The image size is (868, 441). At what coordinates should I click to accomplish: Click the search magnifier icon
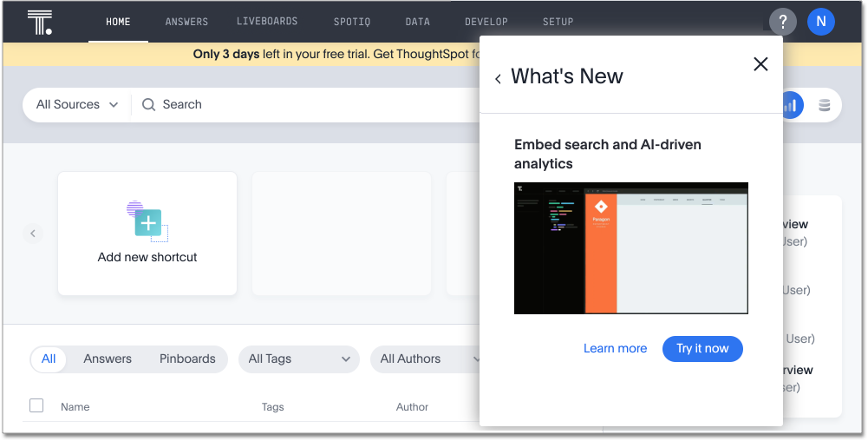[149, 105]
